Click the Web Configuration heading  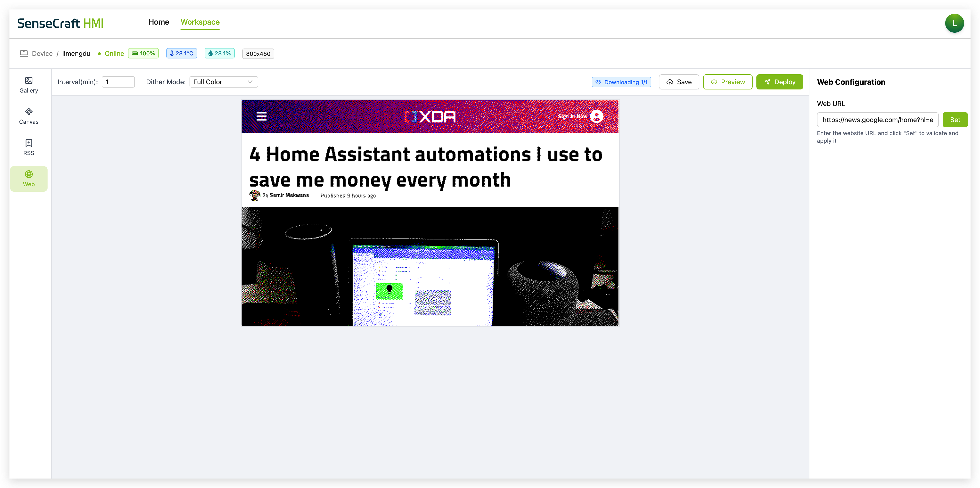coord(851,82)
